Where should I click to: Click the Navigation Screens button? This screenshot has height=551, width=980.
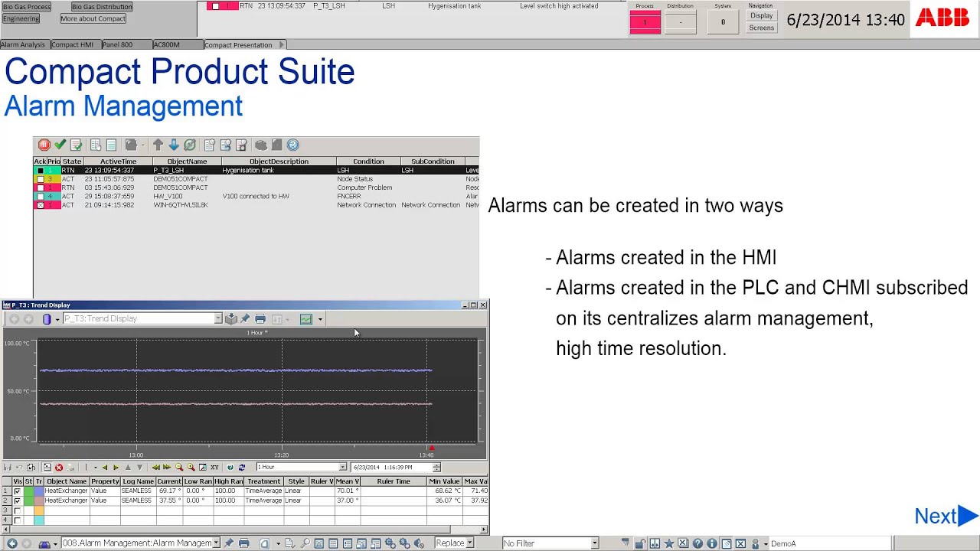click(x=762, y=28)
